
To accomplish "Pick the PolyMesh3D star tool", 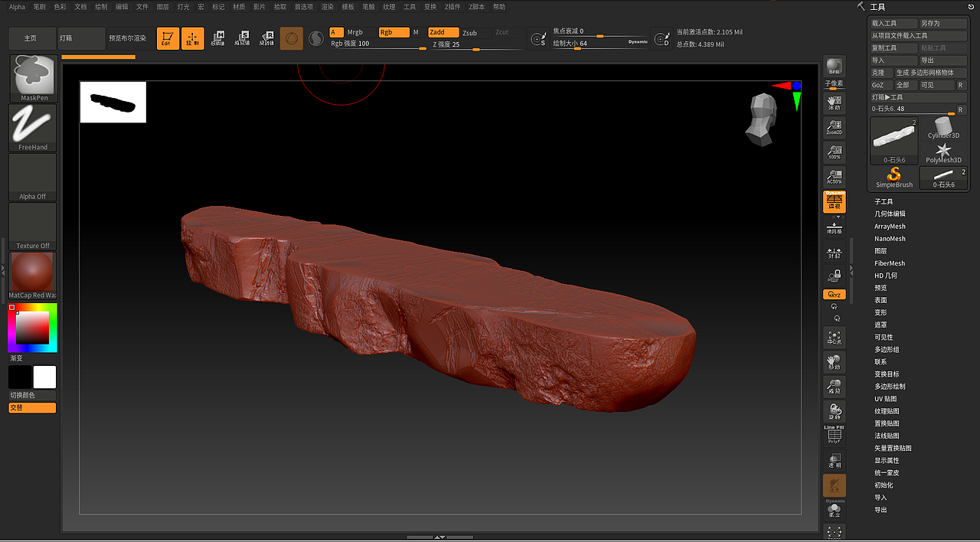I will 943,152.
